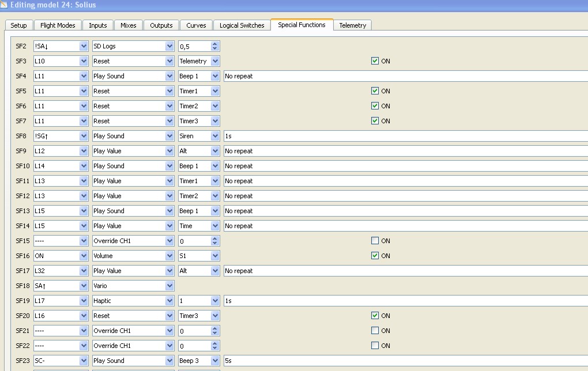Open the SF8 sound dropdown showing Siren
Screen dimensions: 588x371
click(215, 136)
